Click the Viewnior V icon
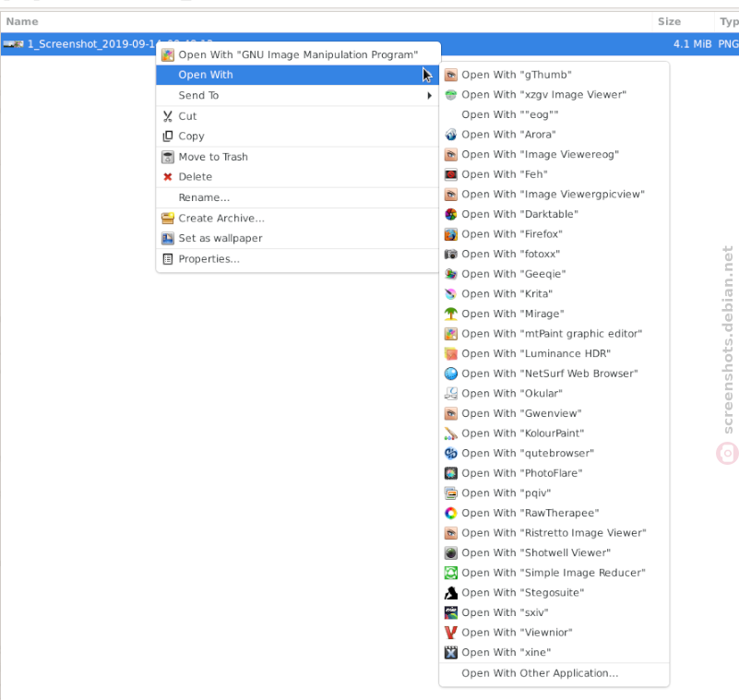Viewport: 739px width, 700px height. click(x=450, y=633)
